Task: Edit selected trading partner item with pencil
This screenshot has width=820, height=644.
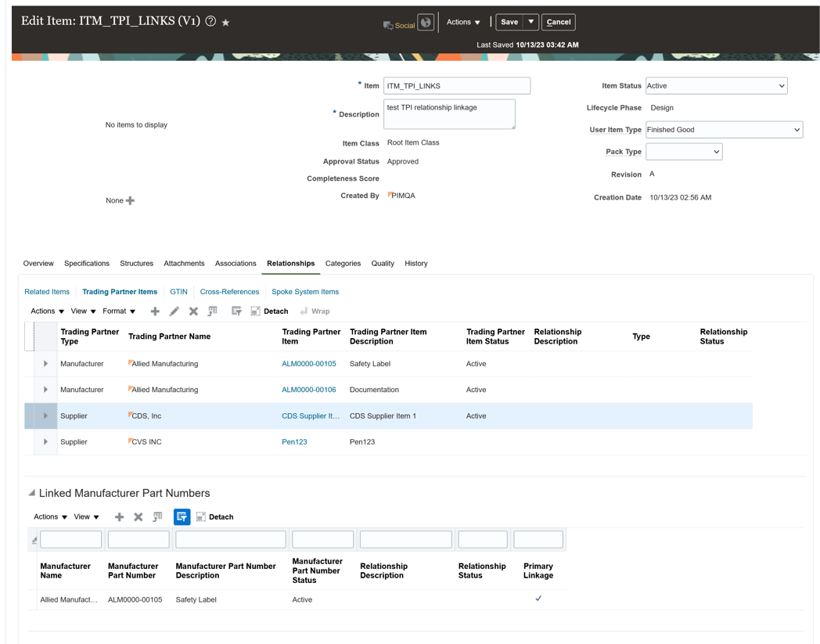Action: pyautogui.click(x=174, y=311)
